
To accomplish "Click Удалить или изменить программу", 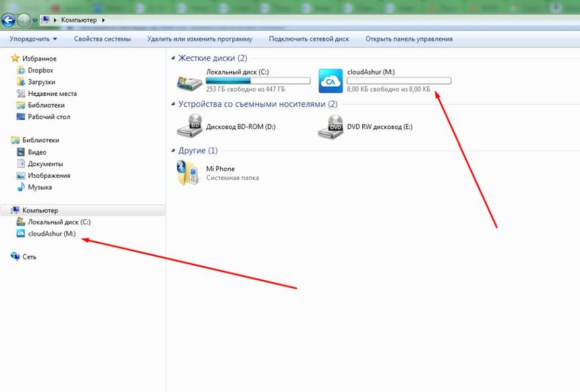I will tap(200, 39).
